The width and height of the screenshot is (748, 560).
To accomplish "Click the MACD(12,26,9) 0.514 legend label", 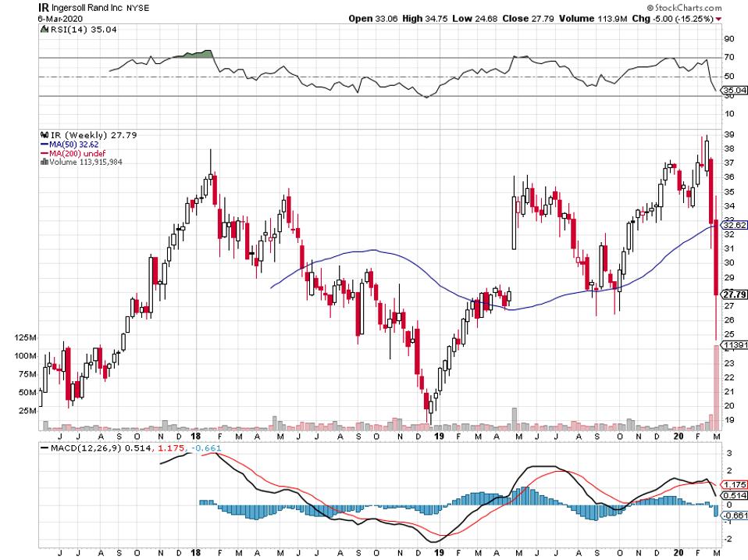I will [102, 448].
